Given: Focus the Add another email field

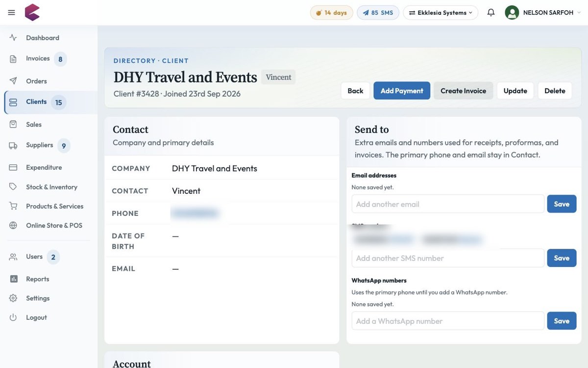Looking at the screenshot, I should click(448, 204).
